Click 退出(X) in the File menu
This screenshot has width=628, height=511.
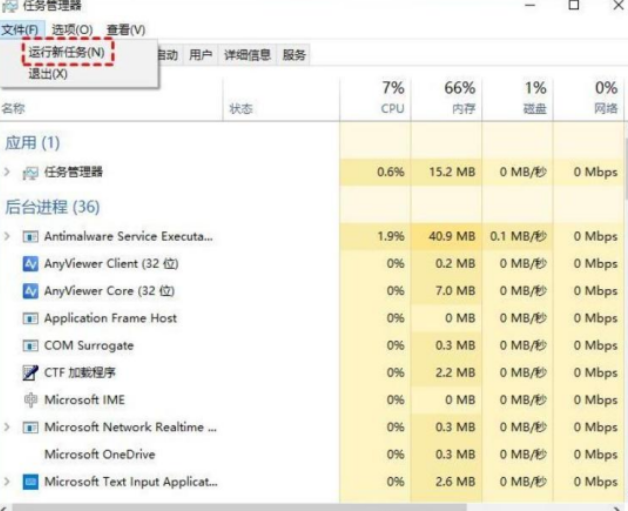(x=49, y=74)
